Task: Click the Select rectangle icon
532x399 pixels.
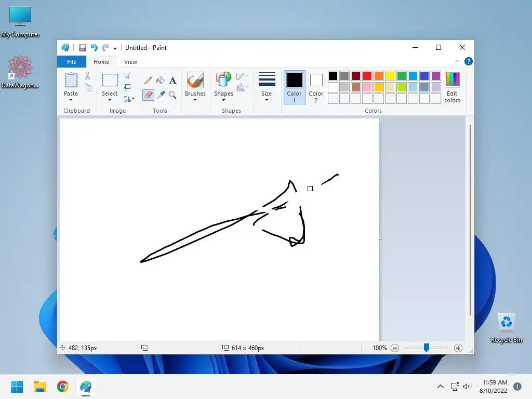Action: pos(110,80)
